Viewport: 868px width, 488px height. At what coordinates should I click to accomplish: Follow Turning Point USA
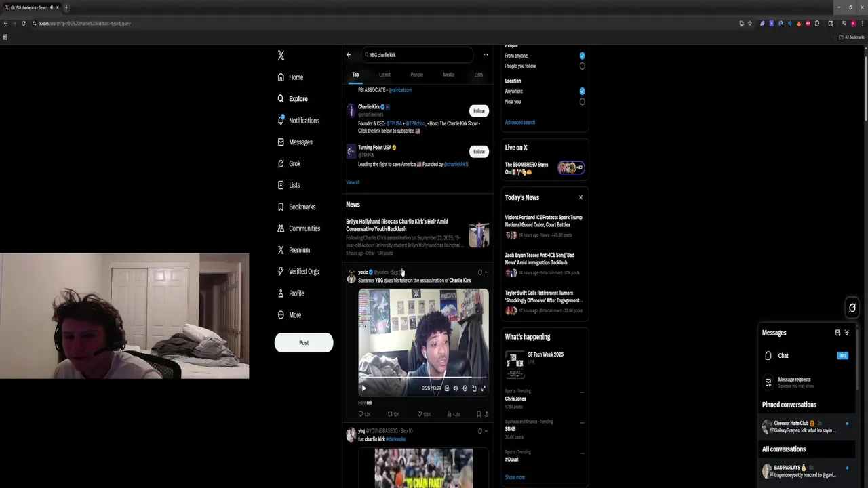pyautogui.click(x=479, y=151)
